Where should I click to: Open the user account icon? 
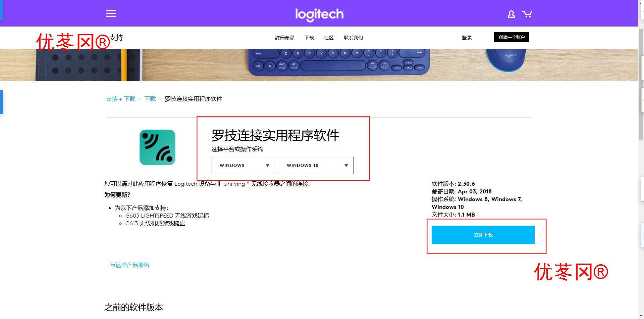511,14
